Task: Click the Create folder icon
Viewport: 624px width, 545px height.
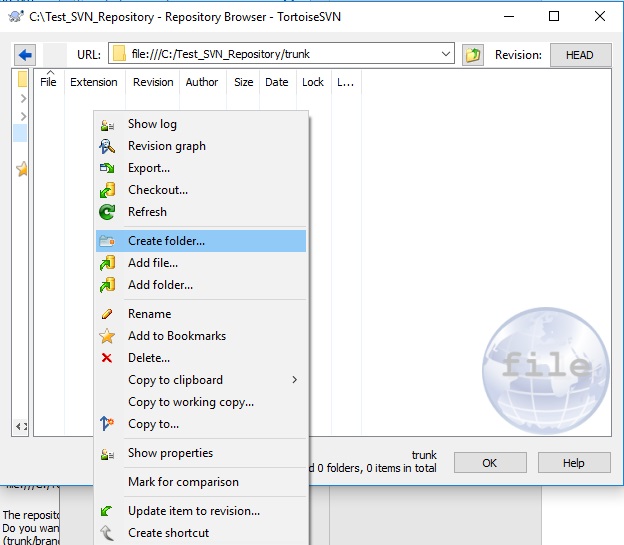Action: click(x=107, y=241)
